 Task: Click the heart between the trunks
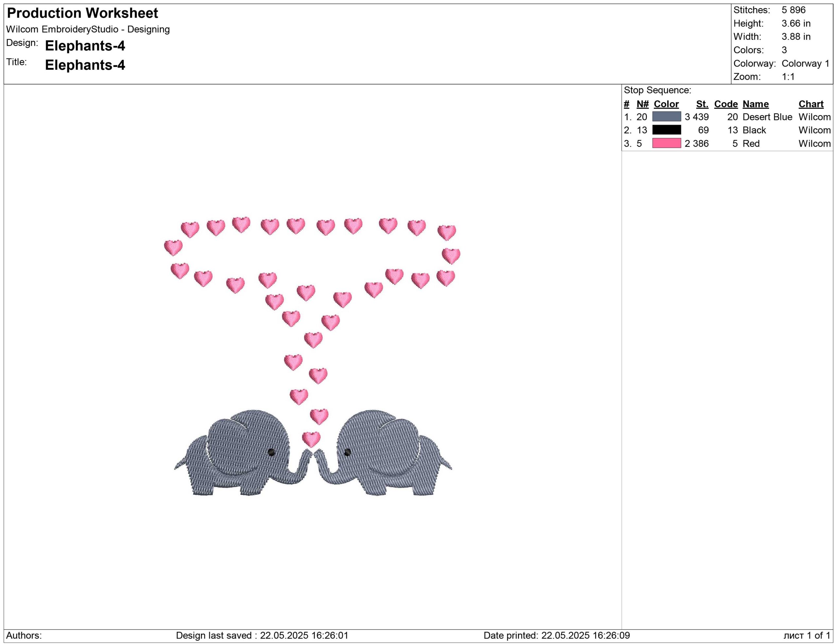(x=311, y=439)
